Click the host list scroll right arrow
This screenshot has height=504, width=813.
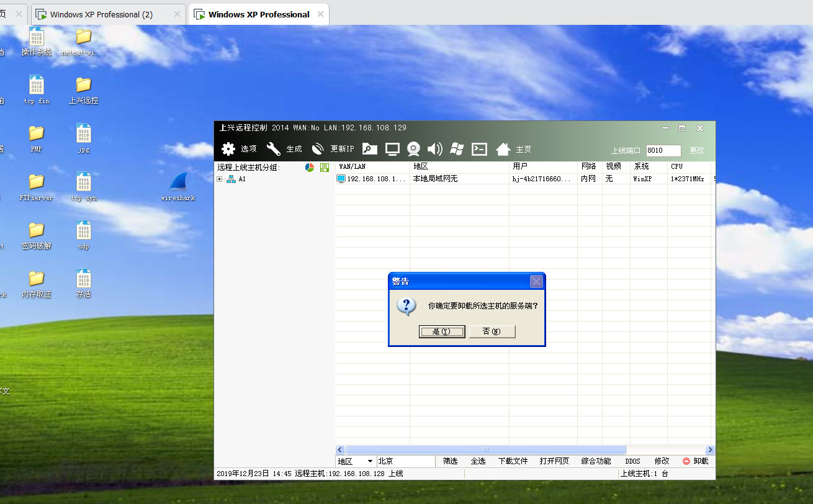pyautogui.click(x=710, y=450)
